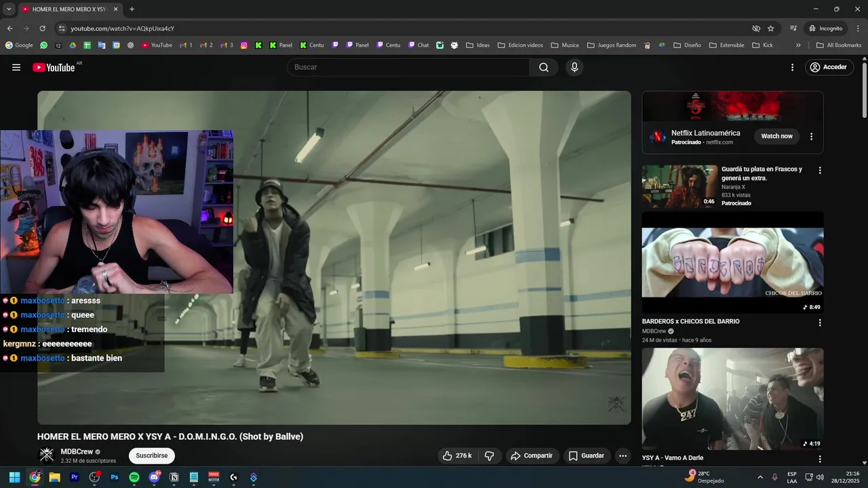Open Spotify from the taskbar
Image resolution: width=868 pixels, height=488 pixels.
point(134,477)
